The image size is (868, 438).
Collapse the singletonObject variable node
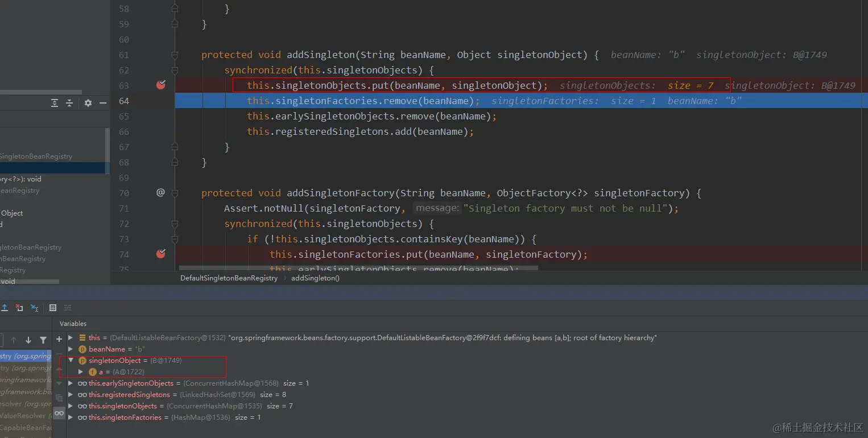pos(71,361)
